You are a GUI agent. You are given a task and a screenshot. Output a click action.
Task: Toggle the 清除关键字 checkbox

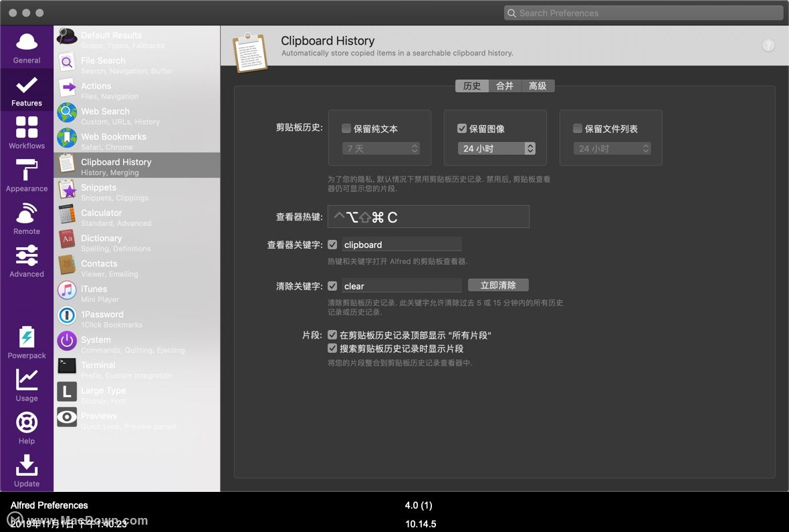pos(332,286)
